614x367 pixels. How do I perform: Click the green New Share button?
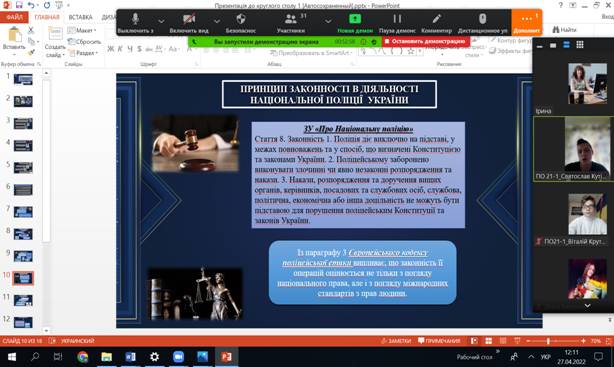tap(355, 23)
